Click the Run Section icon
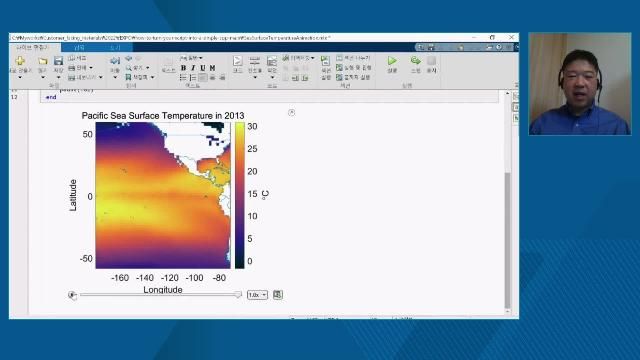Image resolution: width=640 pixels, height=360 pixels. (x=325, y=61)
